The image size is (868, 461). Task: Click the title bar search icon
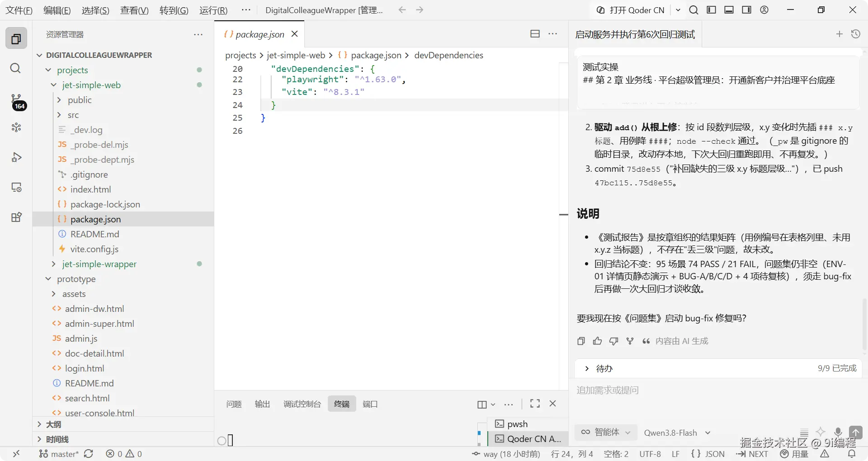[x=693, y=10]
